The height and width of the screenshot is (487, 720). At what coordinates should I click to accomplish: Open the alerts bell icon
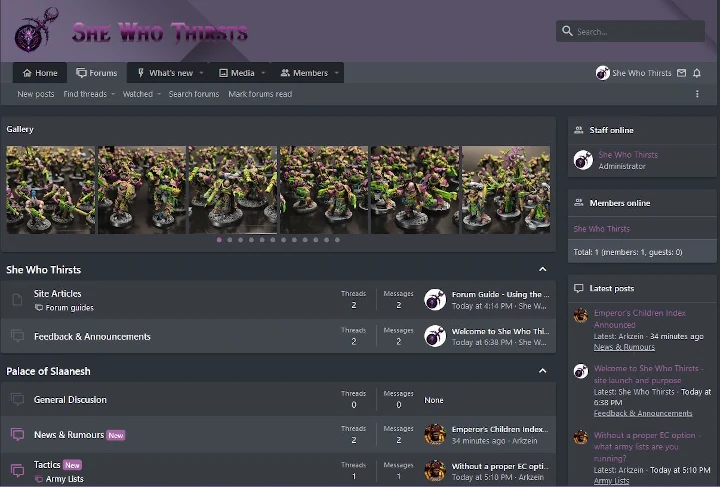click(x=697, y=73)
